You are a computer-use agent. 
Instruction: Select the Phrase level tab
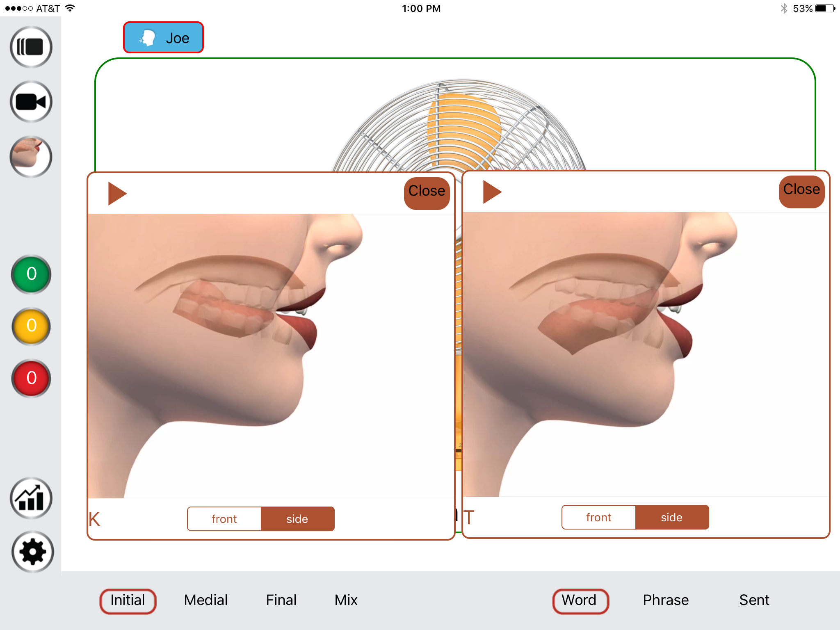click(x=666, y=600)
